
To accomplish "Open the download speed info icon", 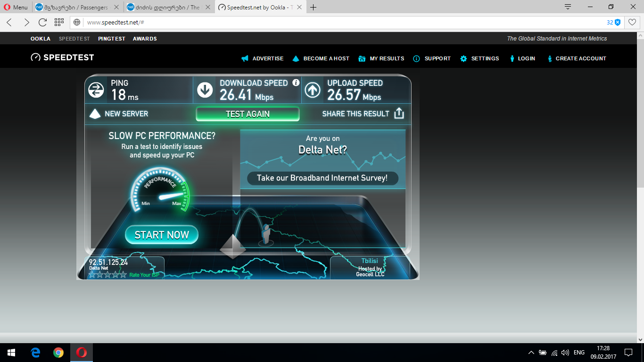I will [296, 82].
